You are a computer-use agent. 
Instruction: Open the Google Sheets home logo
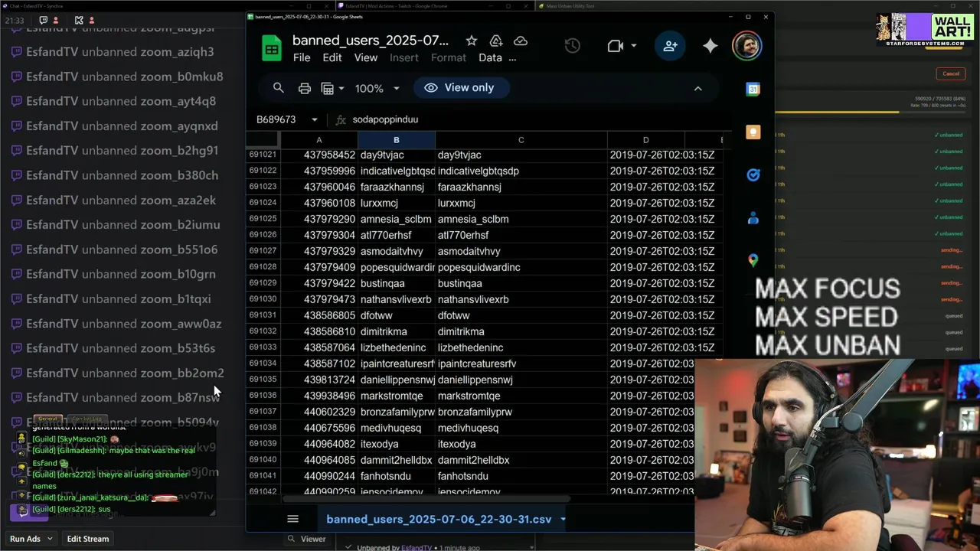pos(272,48)
